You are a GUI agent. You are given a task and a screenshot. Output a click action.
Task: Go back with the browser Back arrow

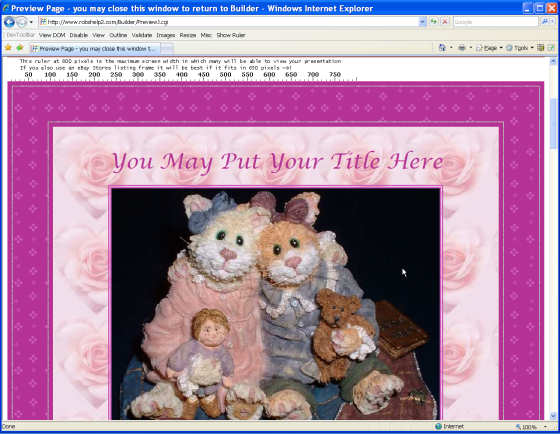[x=9, y=22]
